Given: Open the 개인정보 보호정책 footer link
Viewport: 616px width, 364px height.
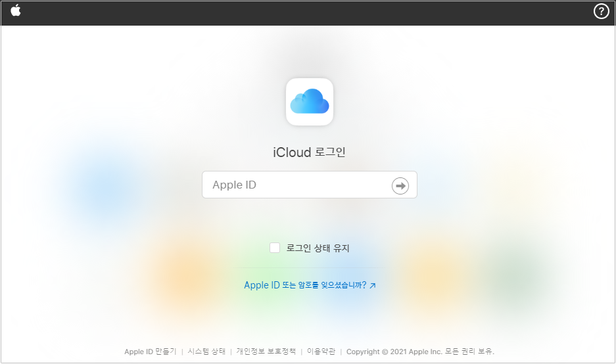Looking at the screenshot, I should click(x=266, y=352).
